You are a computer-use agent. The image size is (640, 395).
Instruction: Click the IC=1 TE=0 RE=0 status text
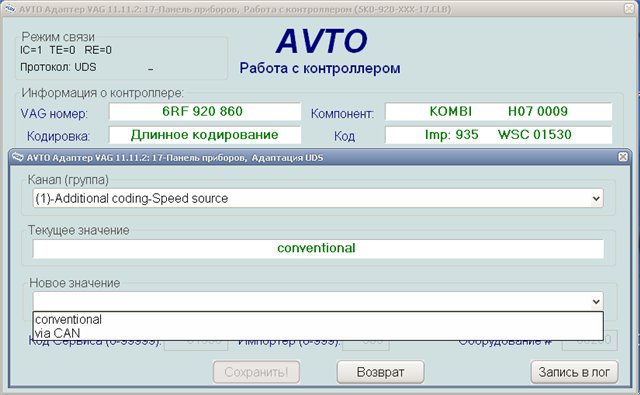click(x=66, y=50)
